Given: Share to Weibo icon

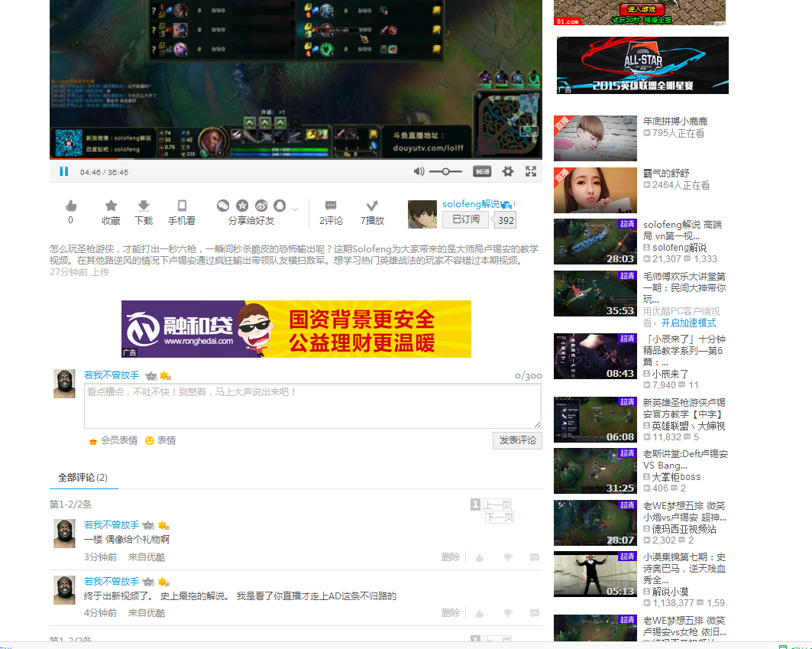Looking at the screenshot, I should click(x=261, y=206).
